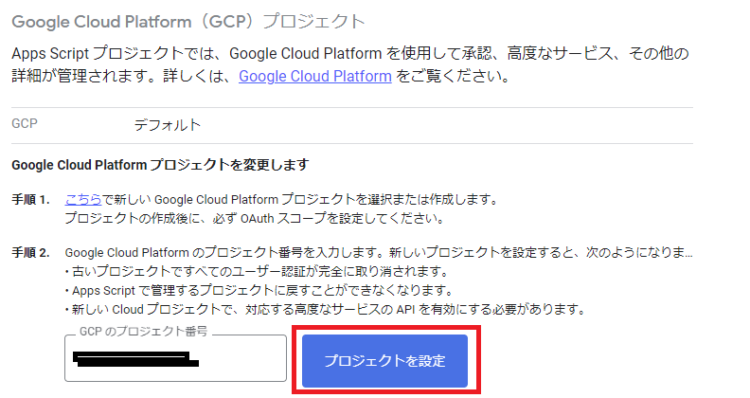Click the プロジェクトを設定 button
750x398 pixels.
pyautogui.click(x=385, y=361)
